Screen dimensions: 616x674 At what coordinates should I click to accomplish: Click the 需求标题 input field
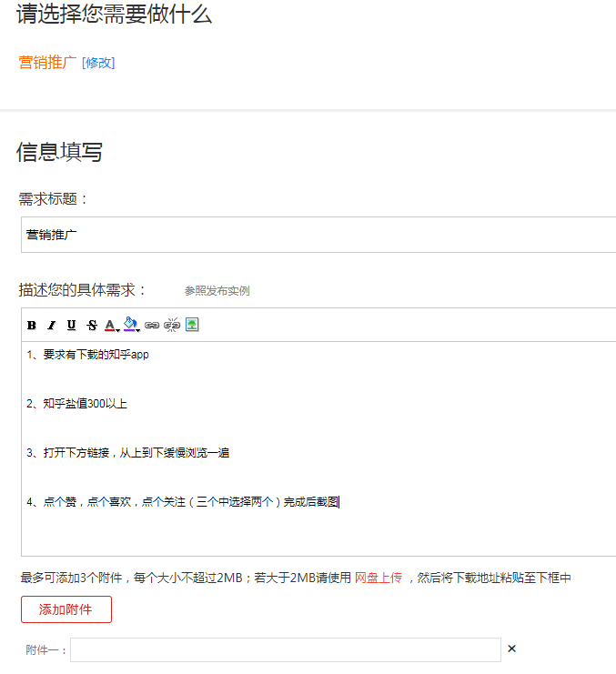(318, 235)
